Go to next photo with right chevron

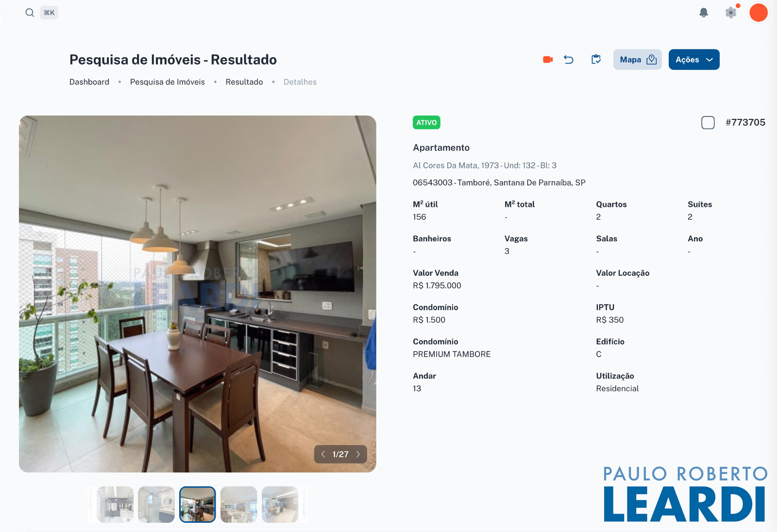click(x=358, y=454)
